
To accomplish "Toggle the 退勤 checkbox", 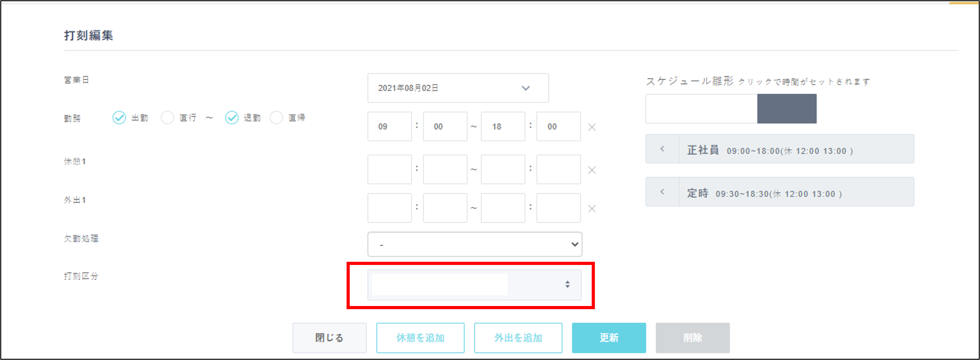I will coord(232,118).
